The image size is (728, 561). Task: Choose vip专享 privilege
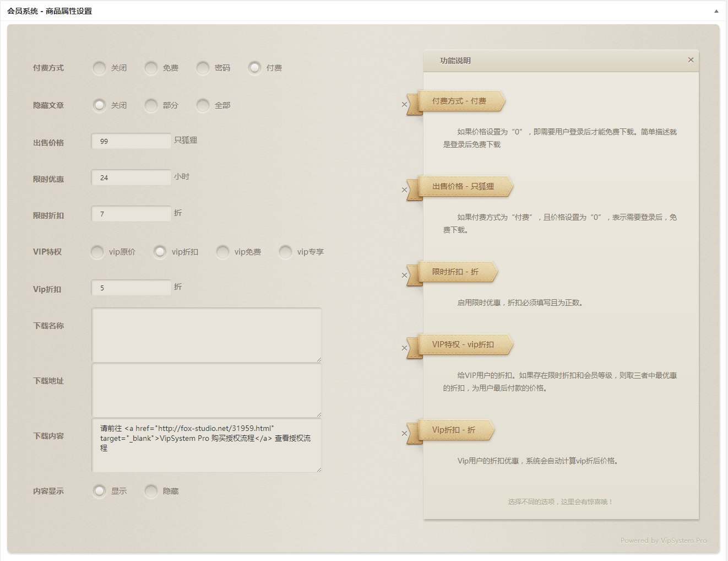click(285, 252)
